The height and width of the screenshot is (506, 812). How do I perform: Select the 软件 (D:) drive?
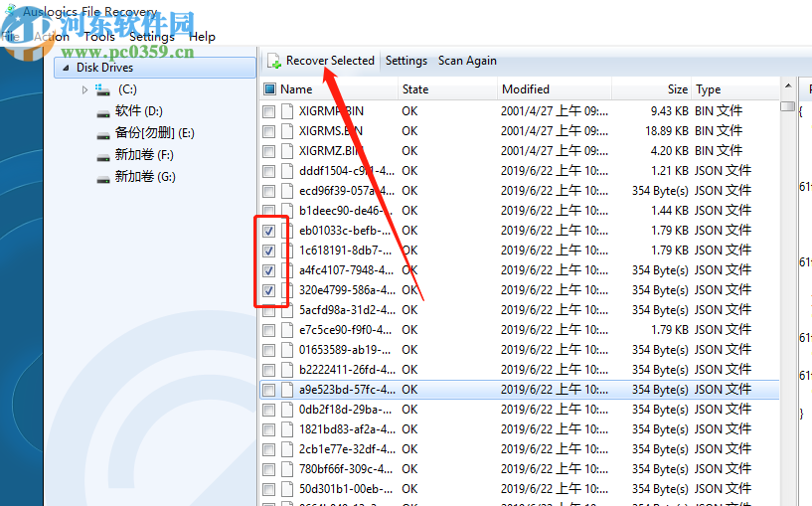click(139, 111)
